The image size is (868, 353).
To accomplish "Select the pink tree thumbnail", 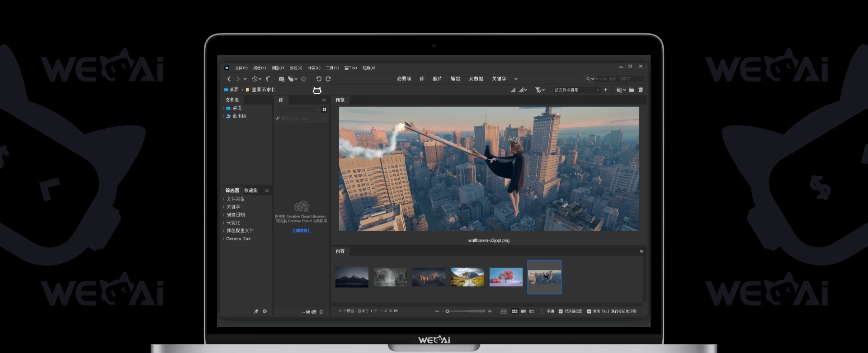I will tap(506, 277).
